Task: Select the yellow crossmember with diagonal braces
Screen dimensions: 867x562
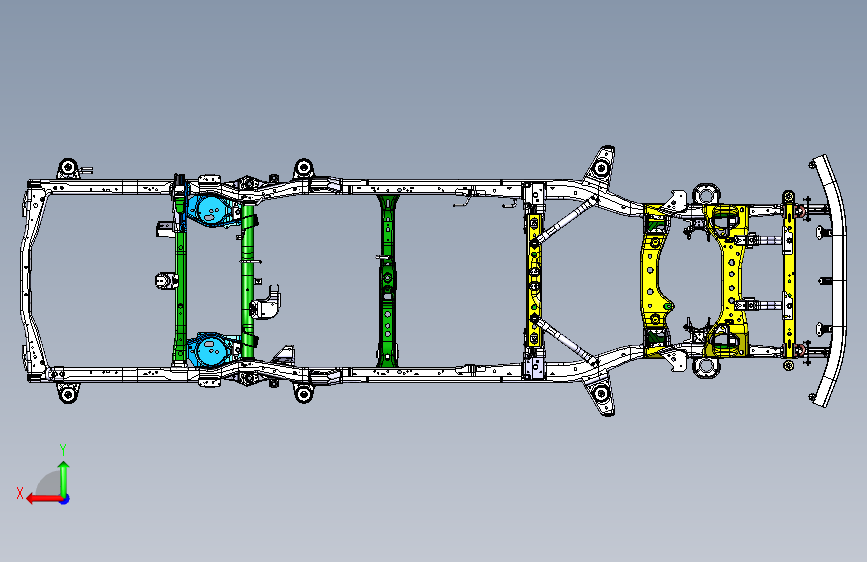Action: point(535,280)
